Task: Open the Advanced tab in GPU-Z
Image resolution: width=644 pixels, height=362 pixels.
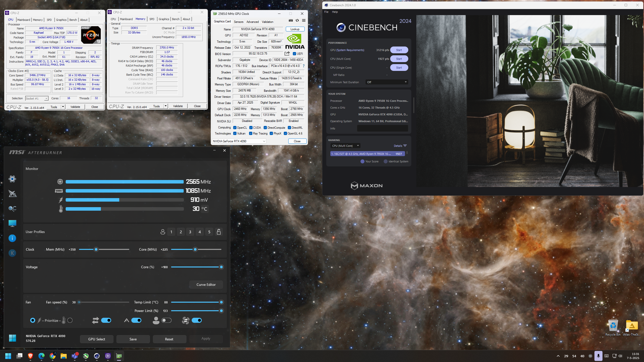Action: [x=253, y=22]
